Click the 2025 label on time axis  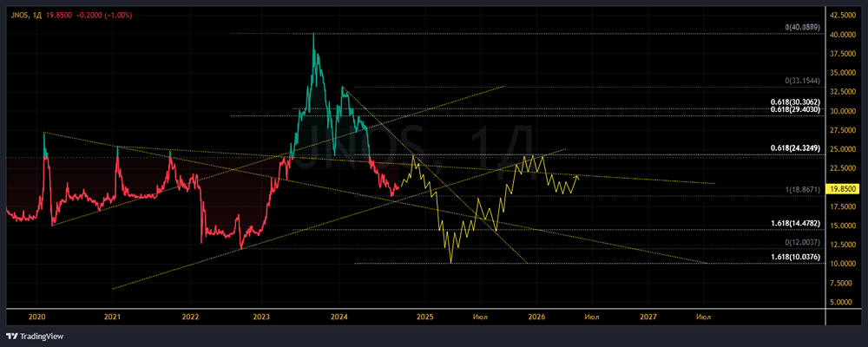425,318
